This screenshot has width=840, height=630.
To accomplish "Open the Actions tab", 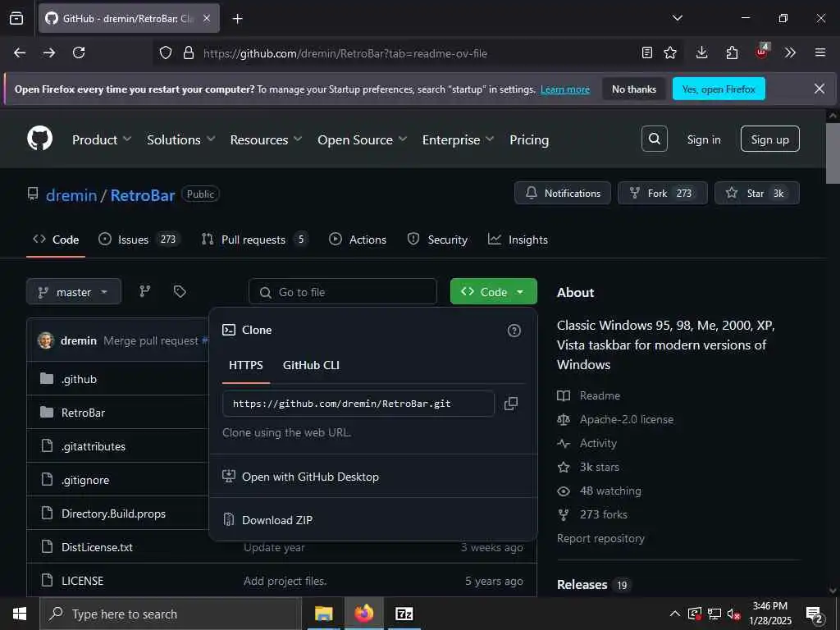I will pyautogui.click(x=358, y=240).
